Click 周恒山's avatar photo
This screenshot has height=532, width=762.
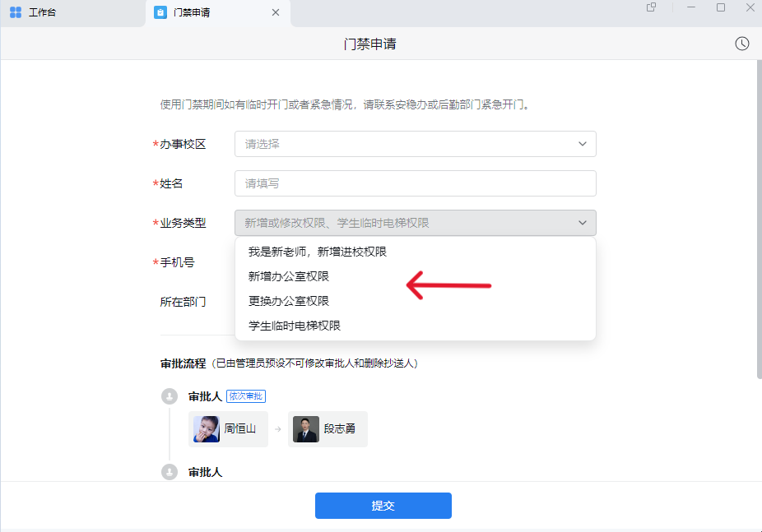pos(207,428)
